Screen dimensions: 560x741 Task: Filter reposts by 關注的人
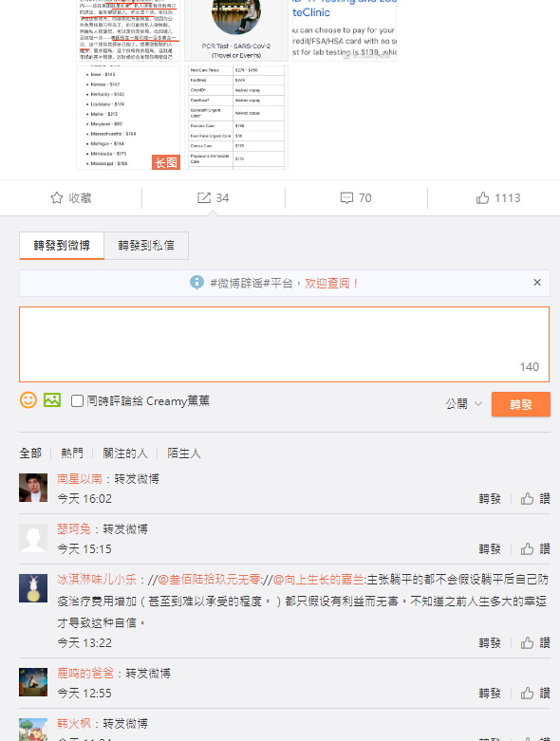125,454
